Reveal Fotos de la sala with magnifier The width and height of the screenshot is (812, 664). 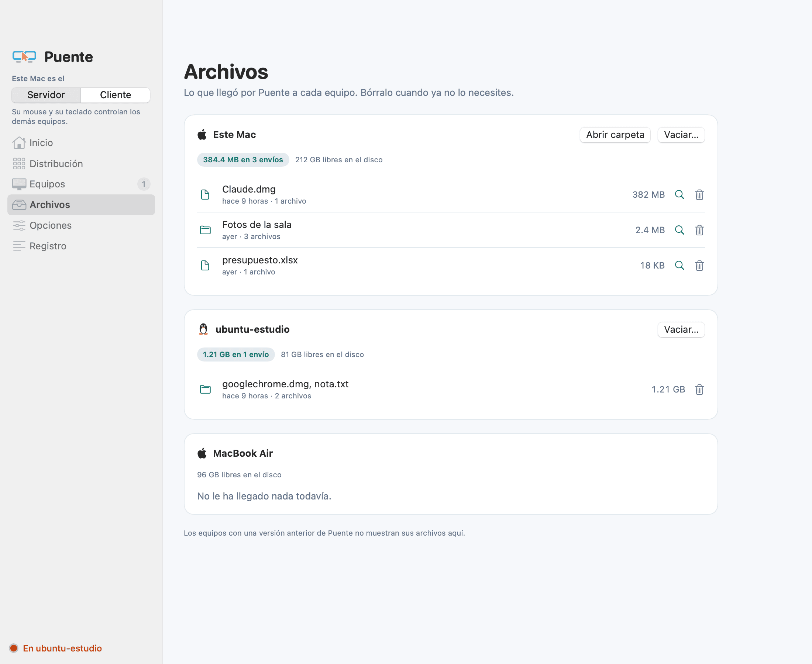[x=679, y=230]
